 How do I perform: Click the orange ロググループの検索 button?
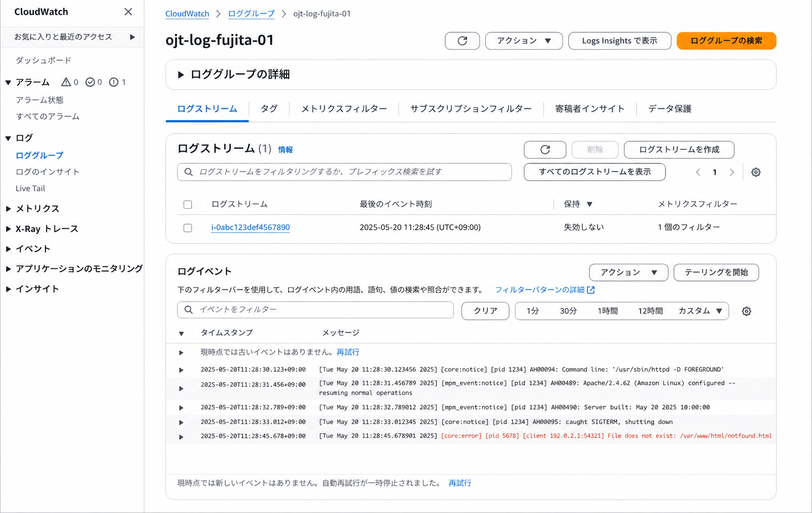(x=726, y=41)
